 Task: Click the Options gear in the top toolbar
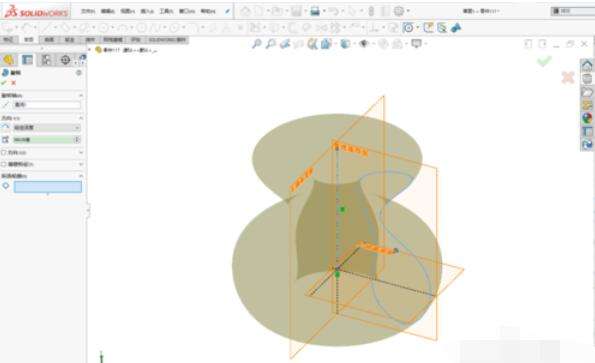(399, 11)
